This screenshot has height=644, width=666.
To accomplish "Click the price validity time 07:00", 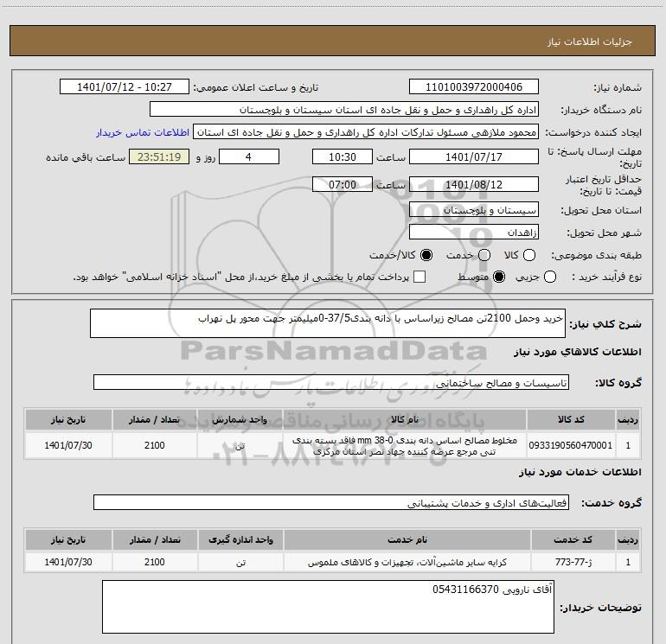I will (x=343, y=184).
